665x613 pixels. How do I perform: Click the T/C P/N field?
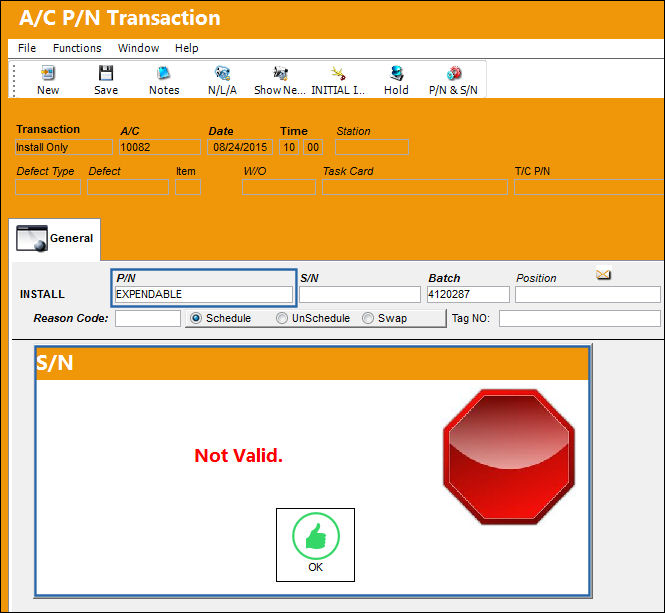pyautogui.click(x=589, y=187)
